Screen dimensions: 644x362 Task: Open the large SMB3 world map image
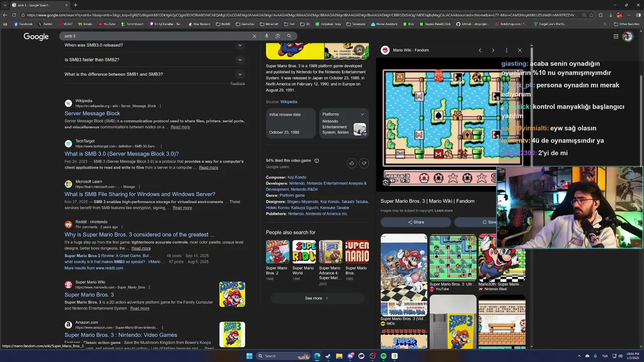pyautogui.click(x=452, y=124)
